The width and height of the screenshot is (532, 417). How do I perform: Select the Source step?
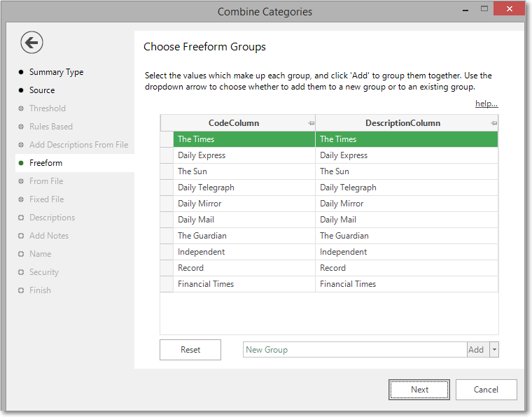[42, 90]
